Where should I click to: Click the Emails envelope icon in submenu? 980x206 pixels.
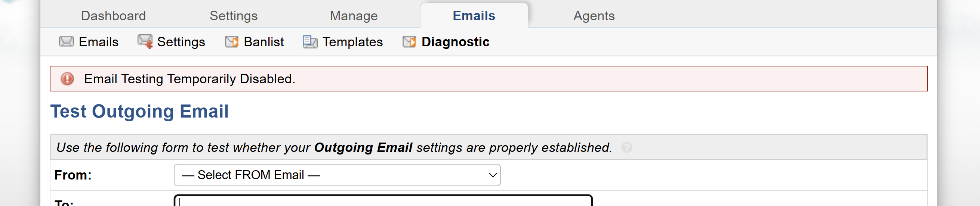click(66, 41)
